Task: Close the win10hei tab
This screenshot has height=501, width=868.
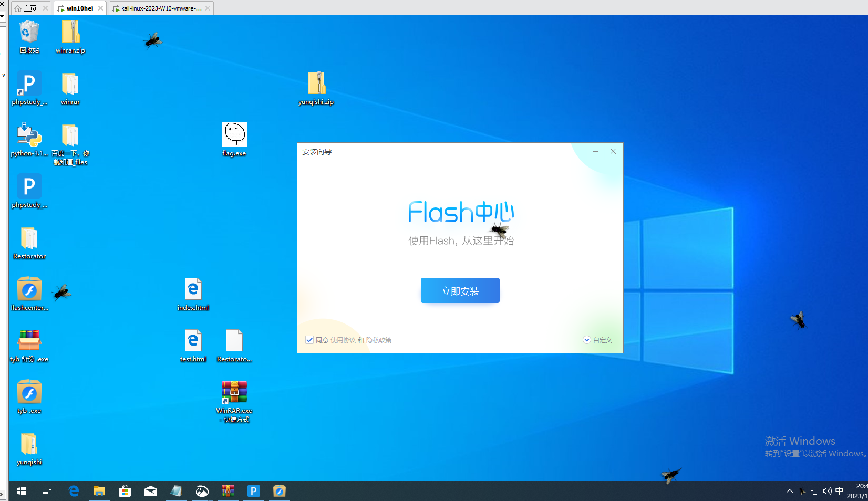Action: [101, 8]
